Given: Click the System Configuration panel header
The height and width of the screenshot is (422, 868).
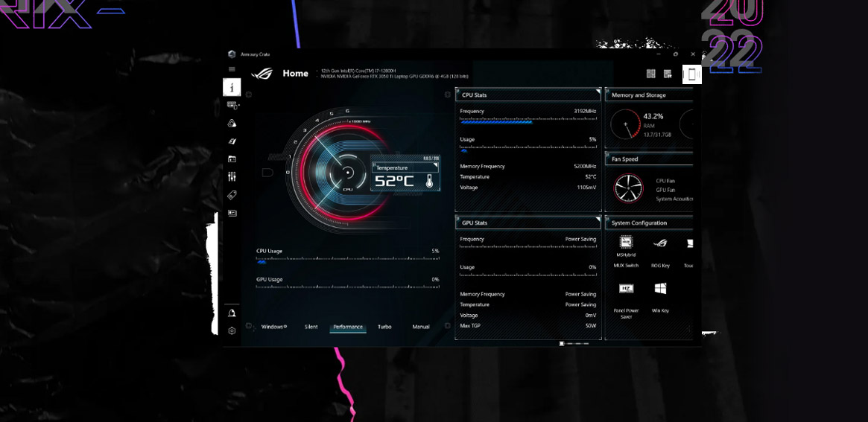Looking at the screenshot, I should [649, 223].
